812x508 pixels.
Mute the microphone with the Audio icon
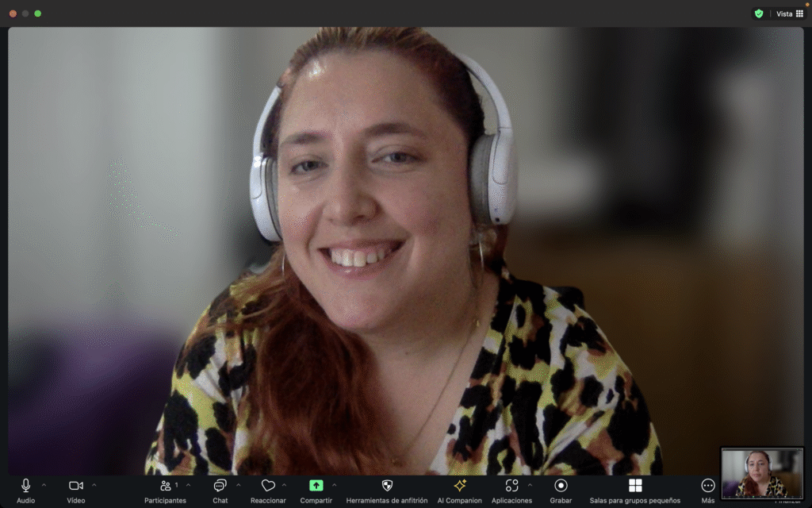point(25,485)
